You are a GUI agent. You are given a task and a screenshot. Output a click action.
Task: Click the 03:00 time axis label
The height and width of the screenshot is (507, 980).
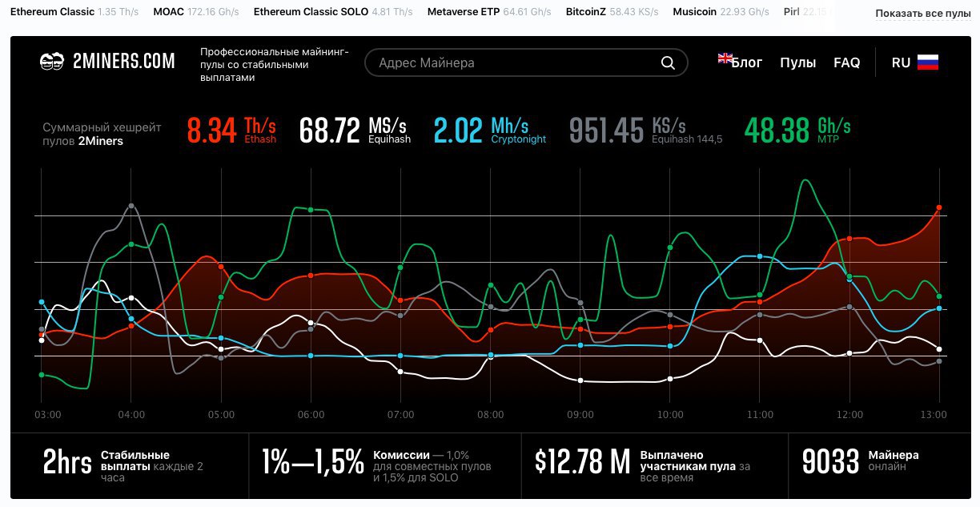(47, 415)
